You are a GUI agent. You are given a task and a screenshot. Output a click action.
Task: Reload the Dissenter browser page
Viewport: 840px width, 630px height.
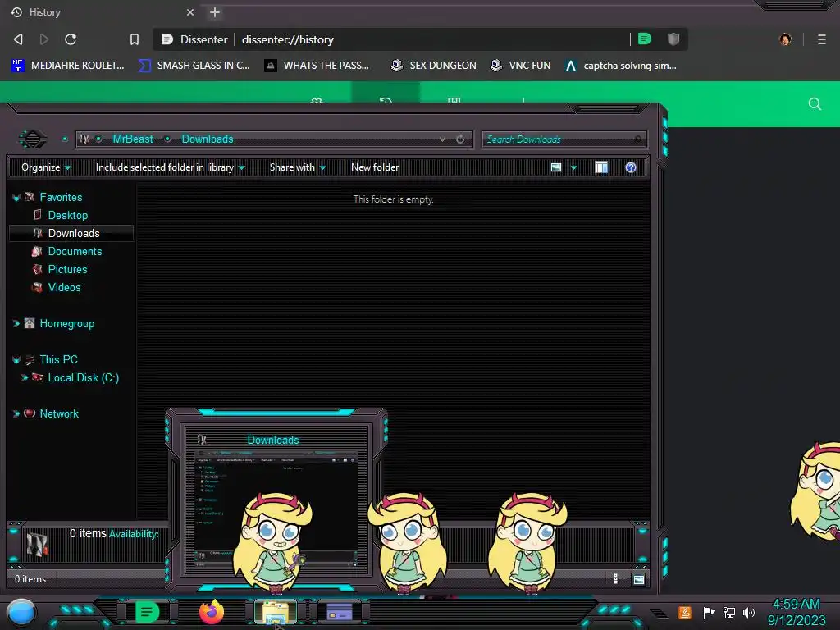(x=71, y=39)
